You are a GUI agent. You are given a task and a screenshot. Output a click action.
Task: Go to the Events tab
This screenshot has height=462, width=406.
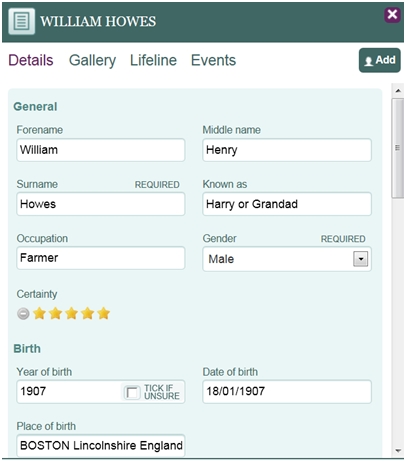point(213,60)
